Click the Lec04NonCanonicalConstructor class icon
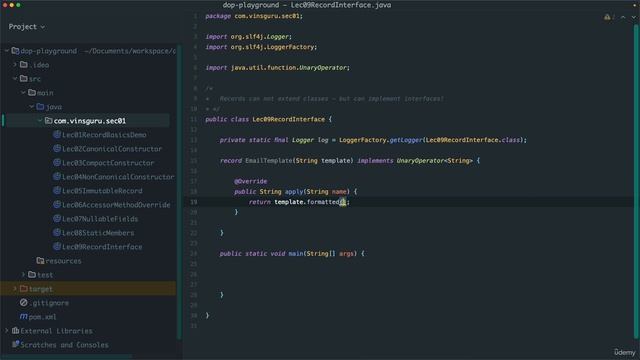Screen dimensions: 640x360 point(57,176)
